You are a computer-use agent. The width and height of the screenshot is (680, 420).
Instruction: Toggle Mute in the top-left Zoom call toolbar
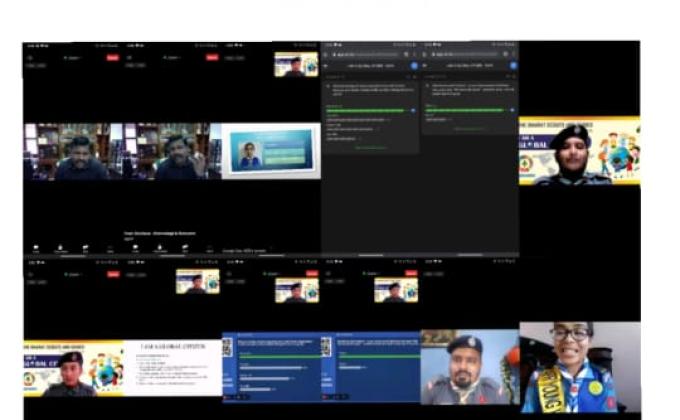point(35,247)
